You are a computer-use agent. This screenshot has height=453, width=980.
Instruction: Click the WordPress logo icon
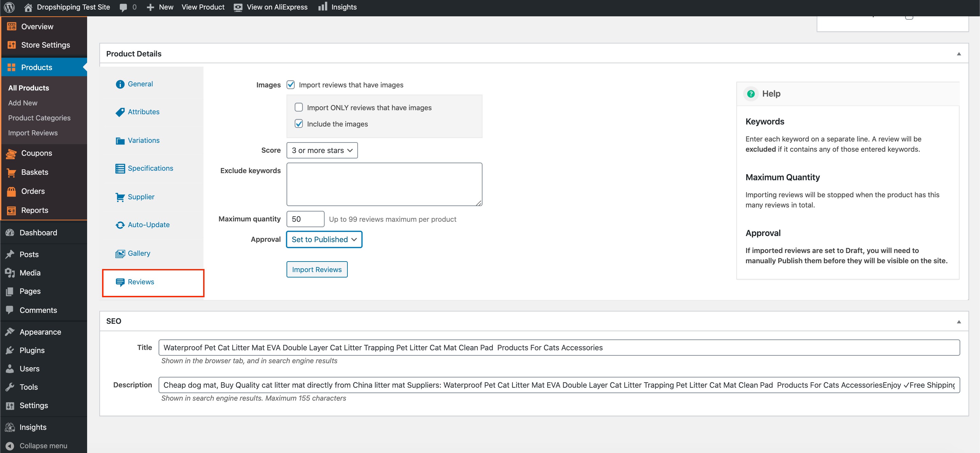[x=10, y=7]
